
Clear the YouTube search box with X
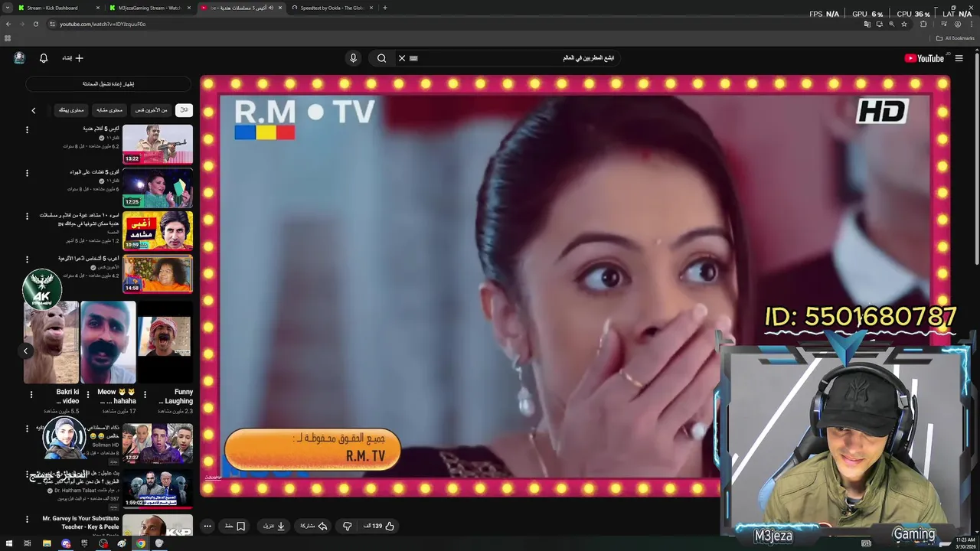[401, 58]
